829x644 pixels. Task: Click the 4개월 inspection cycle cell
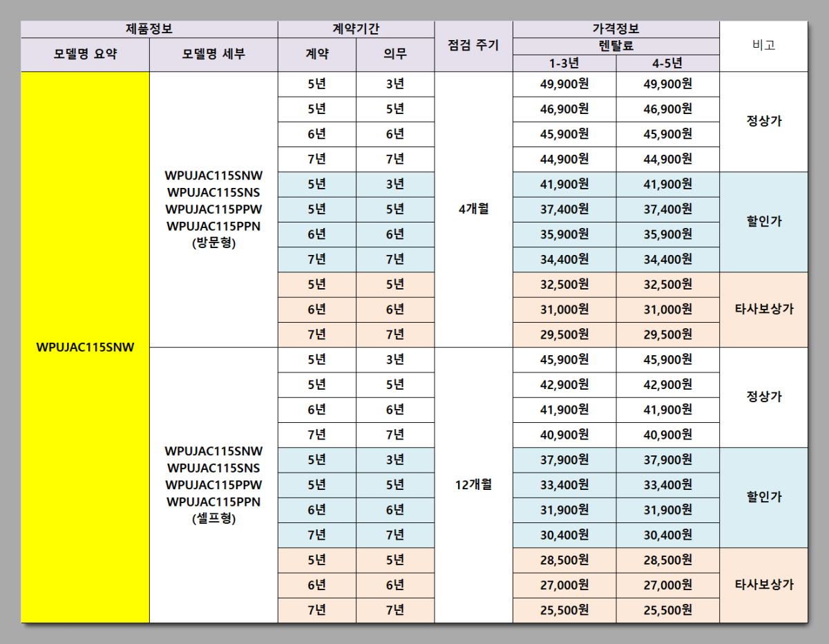473,209
